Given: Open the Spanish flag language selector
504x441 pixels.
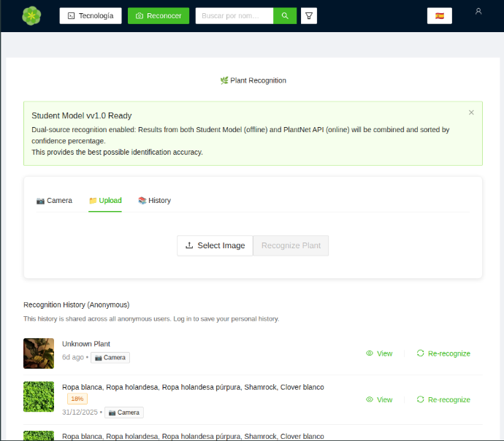Looking at the screenshot, I should point(439,15).
